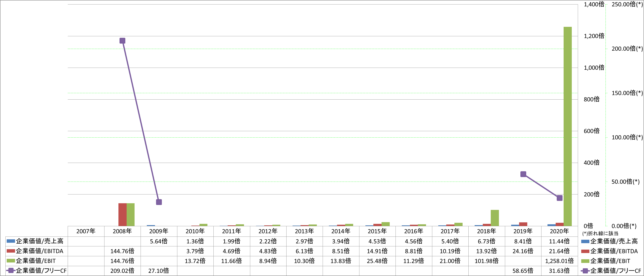Click the 1.36倍 sales multiple cell
The width and height of the screenshot is (644, 276).
point(195,241)
